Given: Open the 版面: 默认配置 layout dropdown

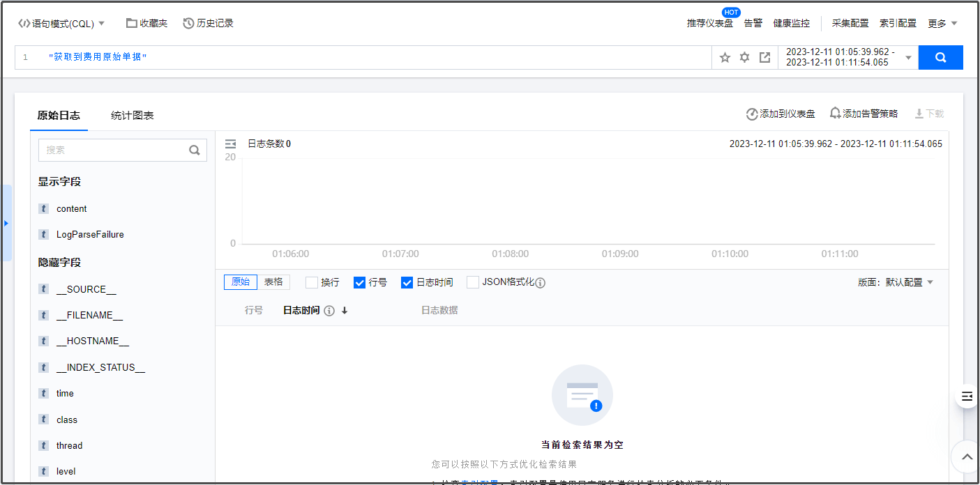Looking at the screenshot, I should pos(896,282).
